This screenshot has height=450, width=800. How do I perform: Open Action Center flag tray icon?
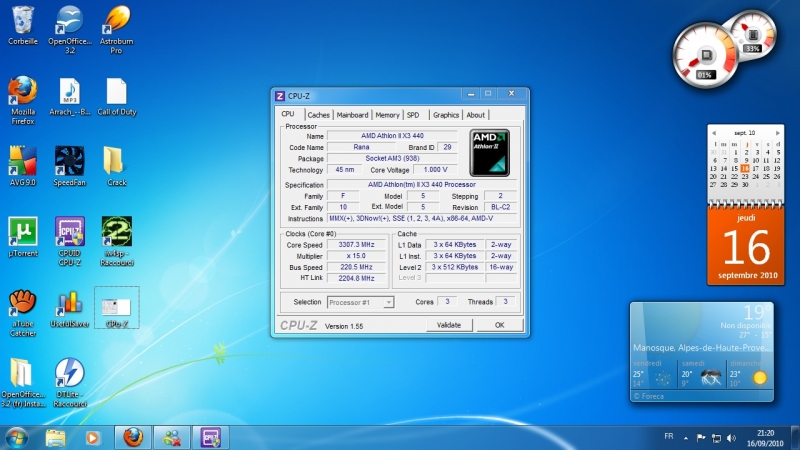pos(701,438)
